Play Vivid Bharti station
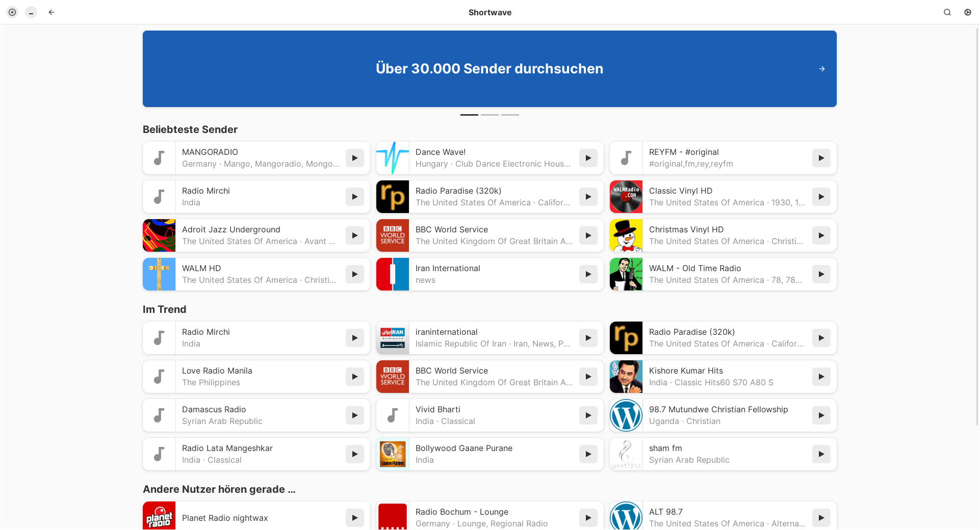Viewport: 980px width, 530px height. (x=588, y=415)
